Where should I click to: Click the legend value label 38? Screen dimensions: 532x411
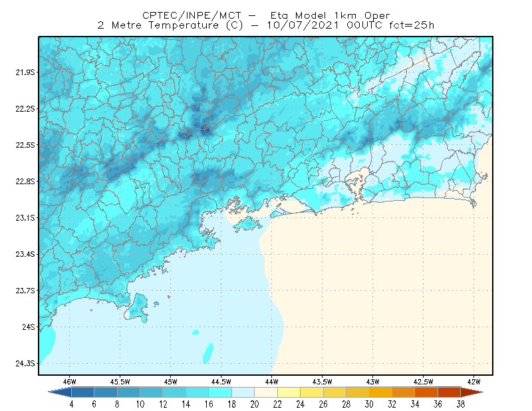(x=460, y=404)
